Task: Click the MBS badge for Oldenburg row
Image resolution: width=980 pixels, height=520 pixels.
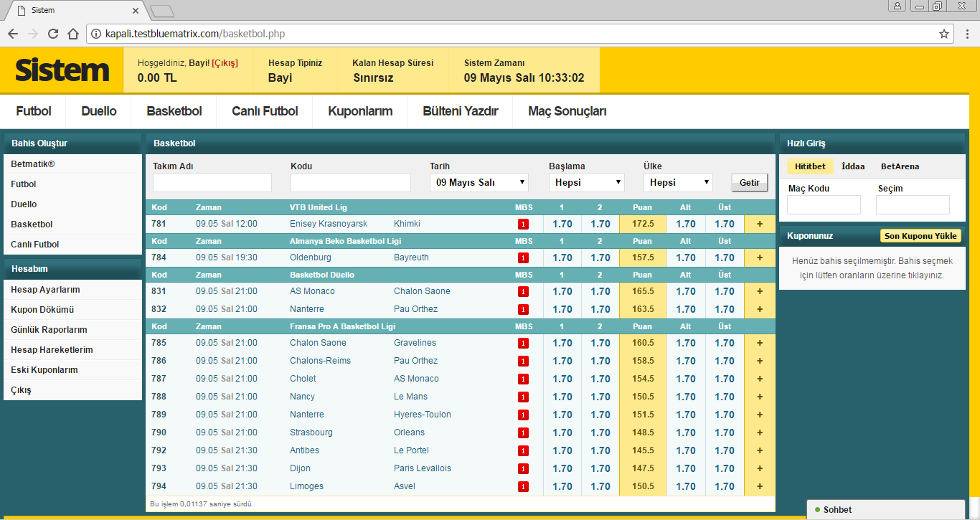Action: point(523,257)
